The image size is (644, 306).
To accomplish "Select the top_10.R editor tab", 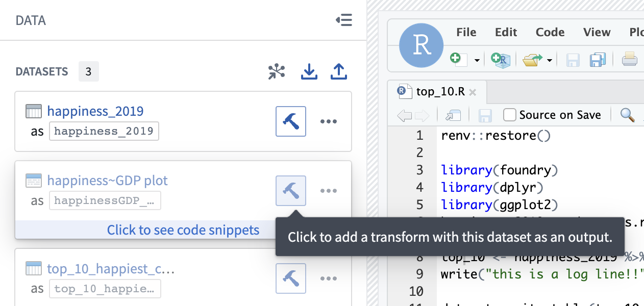I will pos(437,92).
